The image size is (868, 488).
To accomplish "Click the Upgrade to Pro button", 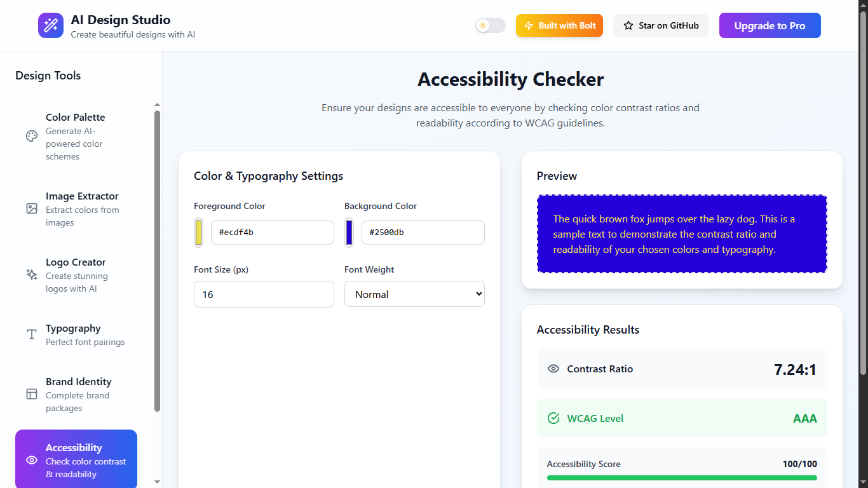I will pyautogui.click(x=770, y=26).
